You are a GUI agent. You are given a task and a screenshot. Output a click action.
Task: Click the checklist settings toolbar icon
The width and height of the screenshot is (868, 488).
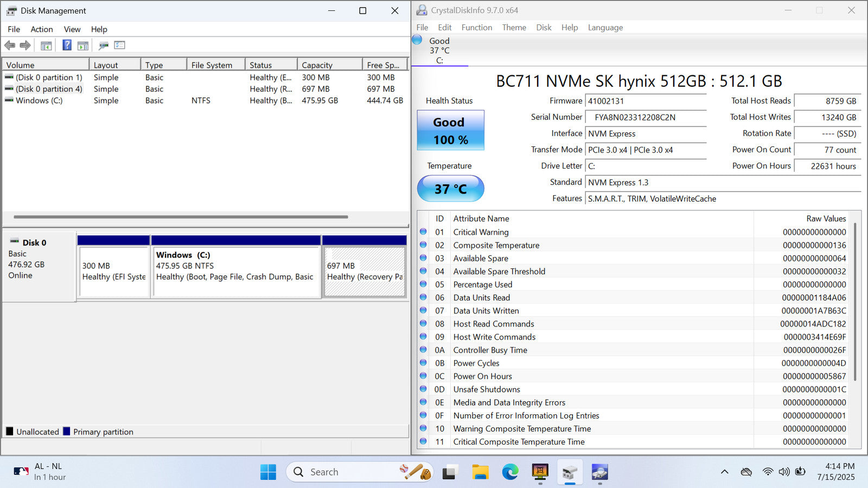[x=120, y=46]
